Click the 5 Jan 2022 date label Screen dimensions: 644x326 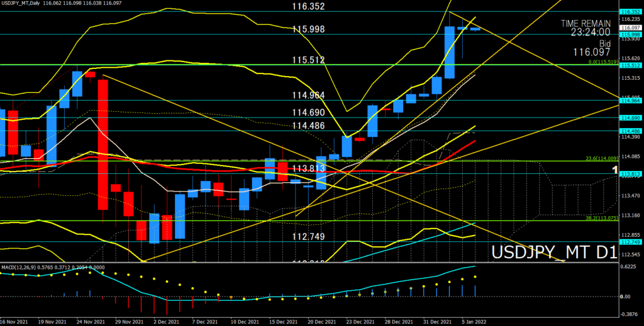coord(474,322)
